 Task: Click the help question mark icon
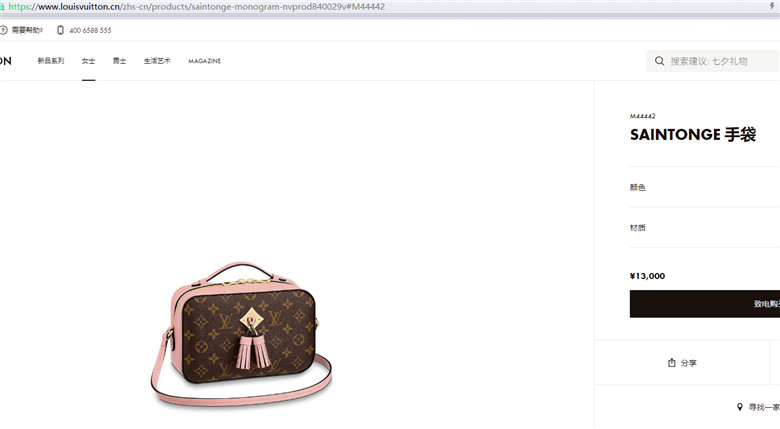pyautogui.click(x=3, y=30)
